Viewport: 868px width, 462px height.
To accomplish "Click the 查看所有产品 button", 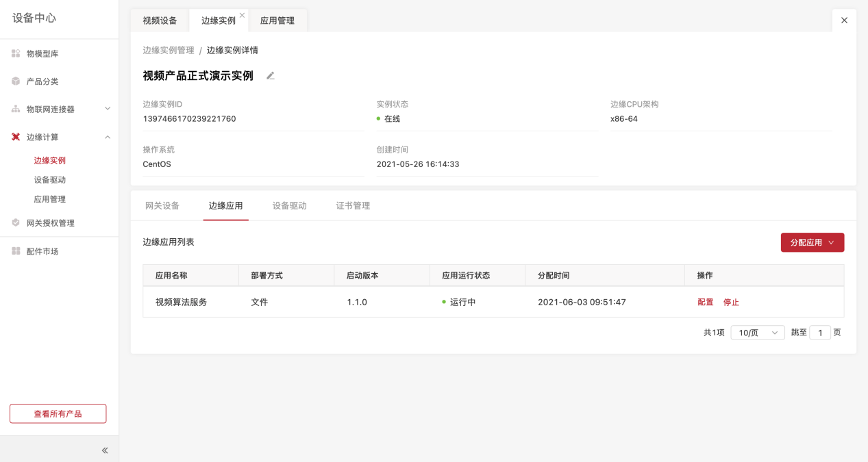I will point(58,413).
